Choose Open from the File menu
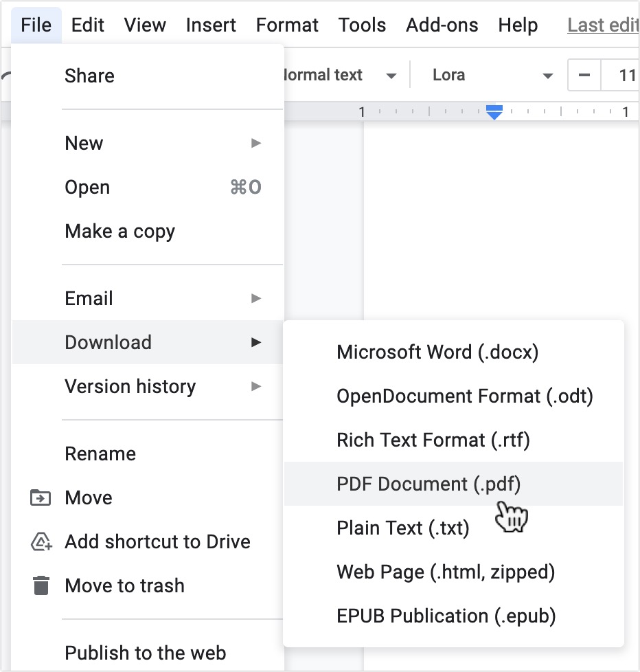This screenshot has width=640, height=672. [148, 188]
